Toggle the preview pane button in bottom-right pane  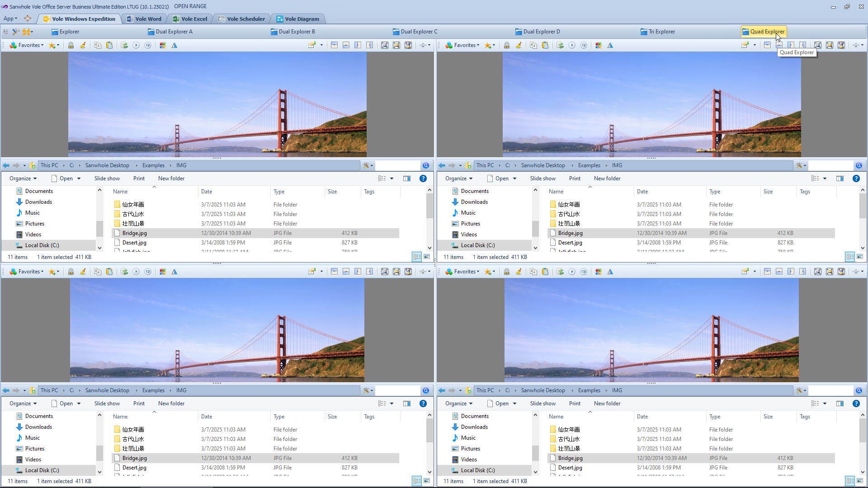(x=840, y=404)
